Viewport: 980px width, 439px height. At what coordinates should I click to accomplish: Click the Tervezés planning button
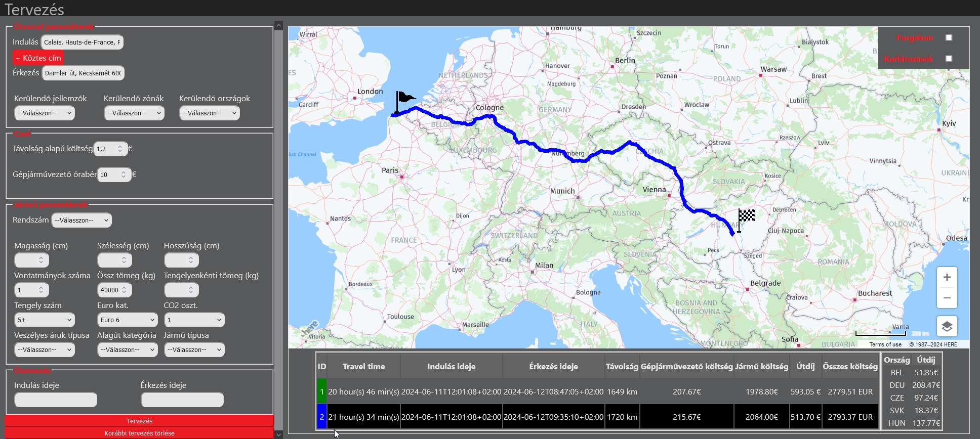(139, 421)
